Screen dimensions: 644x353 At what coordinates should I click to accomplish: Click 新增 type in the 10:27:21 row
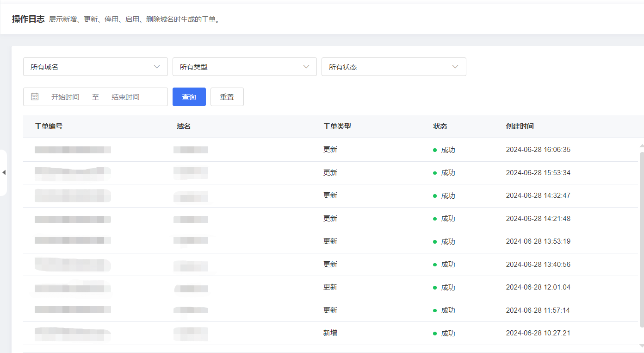pyautogui.click(x=330, y=333)
